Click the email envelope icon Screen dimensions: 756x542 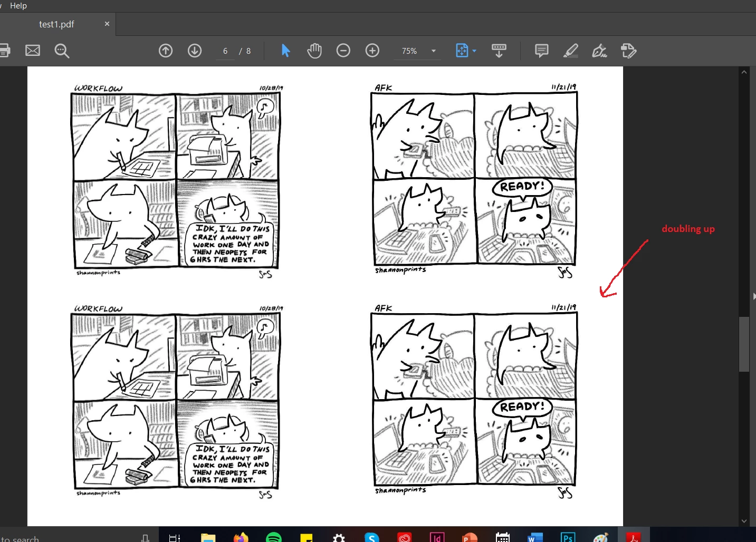(33, 51)
